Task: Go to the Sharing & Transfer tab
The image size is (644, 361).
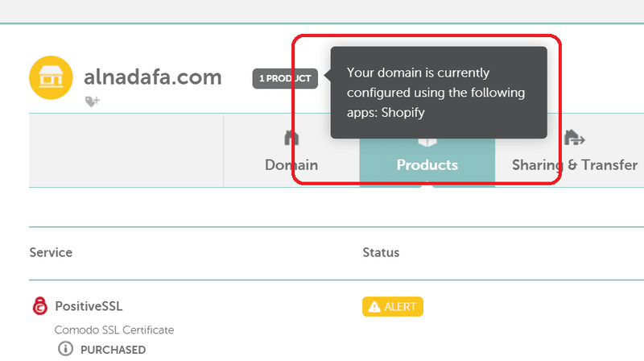Action: 574,165
